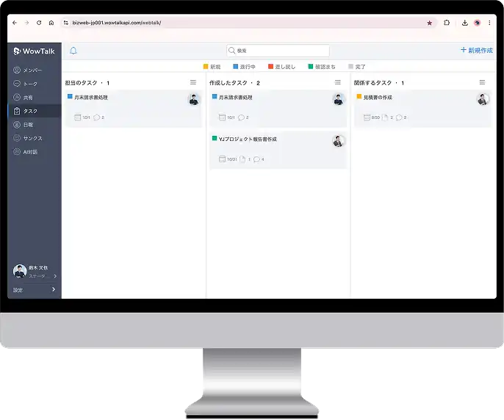Click the browser home icon

[51, 23]
